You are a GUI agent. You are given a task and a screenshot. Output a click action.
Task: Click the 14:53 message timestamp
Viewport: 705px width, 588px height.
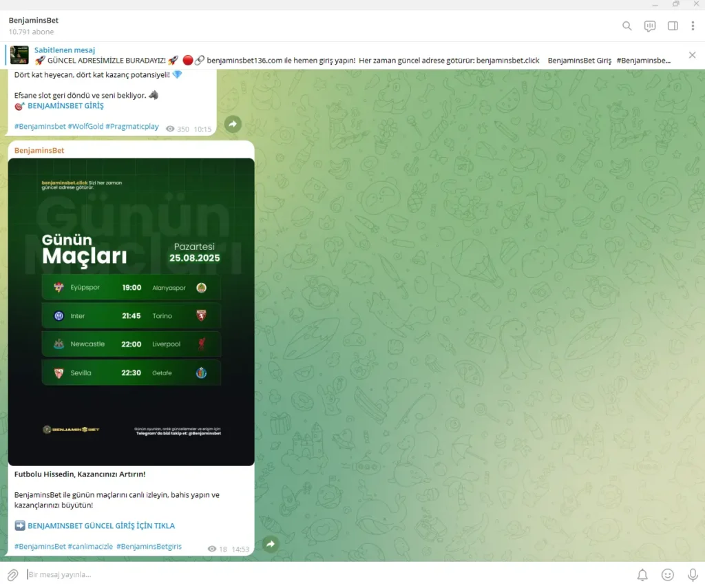pos(240,549)
